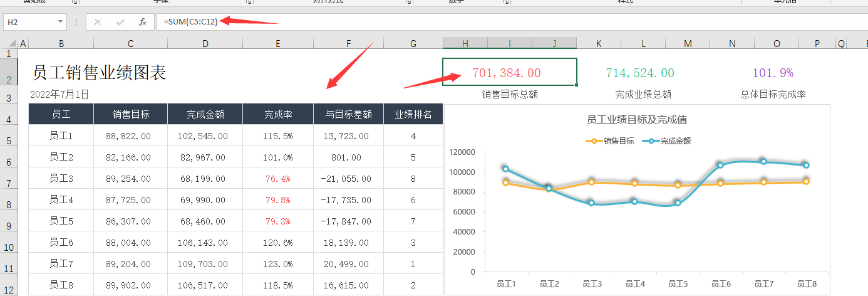Open the Name Box dropdown arrow
Viewport: 868px width, 296px height.
point(61,22)
